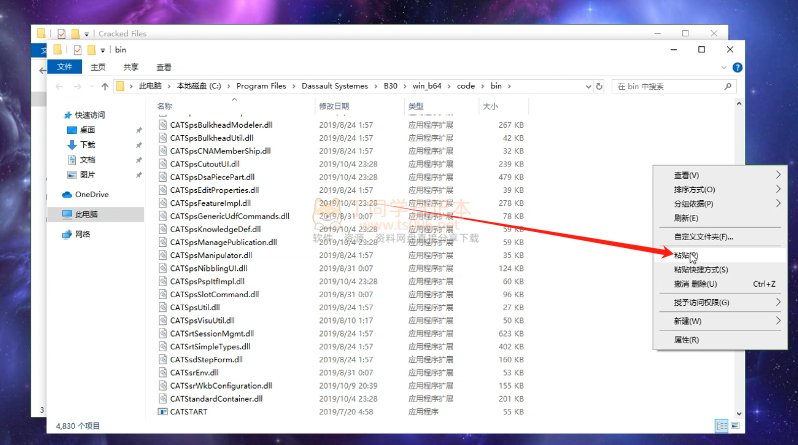Choose 刷新(E) in context menu
The image size is (798, 445).
coord(720,218)
